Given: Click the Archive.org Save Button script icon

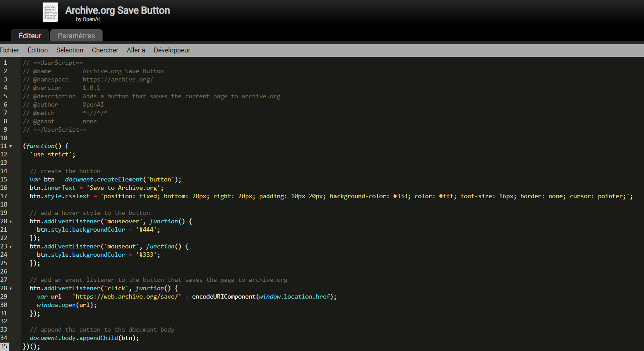Looking at the screenshot, I should [50, 12].
